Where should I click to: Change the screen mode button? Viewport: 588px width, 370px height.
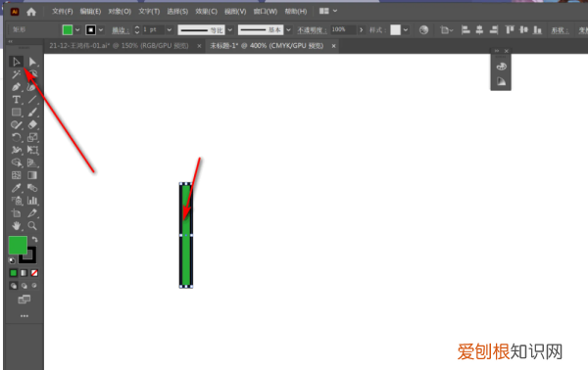pyautogui.click(x=24, y=300)
